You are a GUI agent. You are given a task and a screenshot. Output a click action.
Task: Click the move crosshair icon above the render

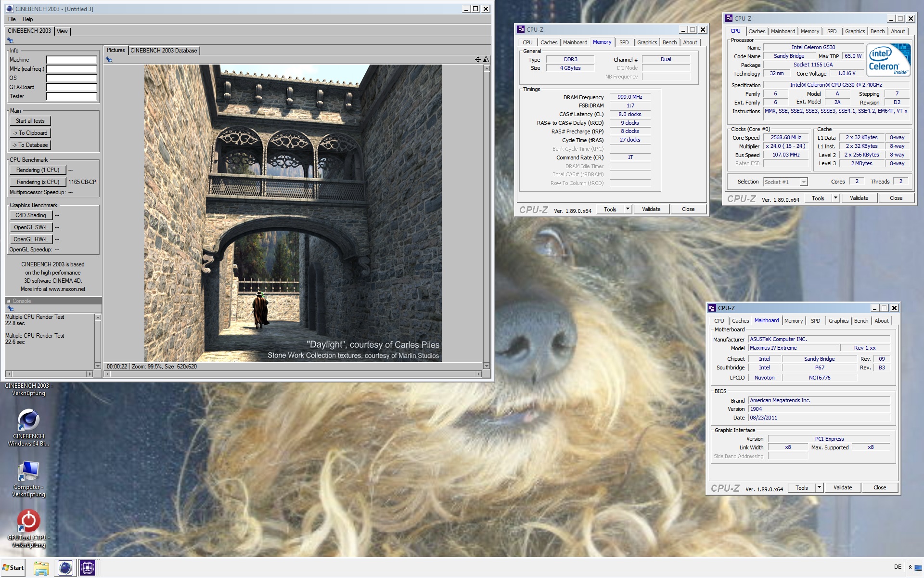pyautogui.click(x=478, y=60)
